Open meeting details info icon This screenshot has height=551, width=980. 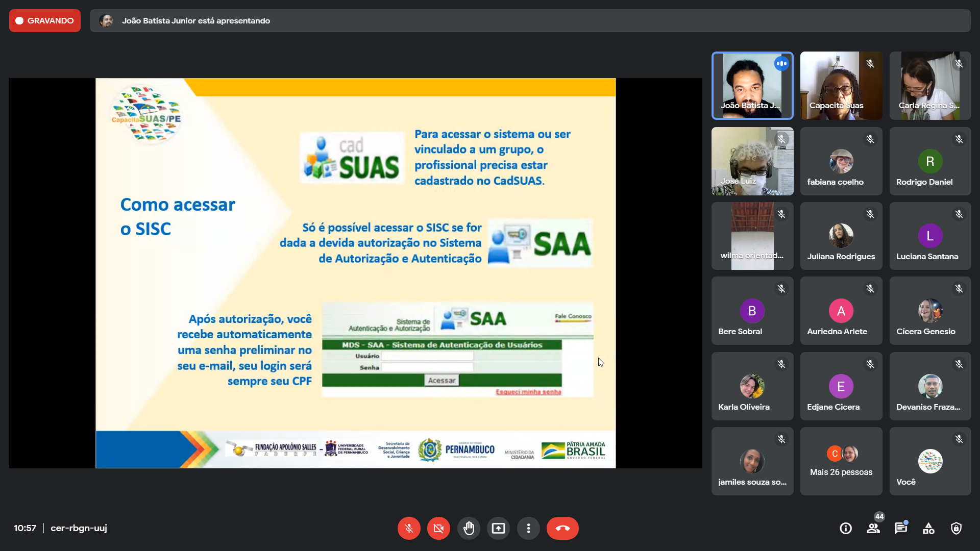click(846, 528)
